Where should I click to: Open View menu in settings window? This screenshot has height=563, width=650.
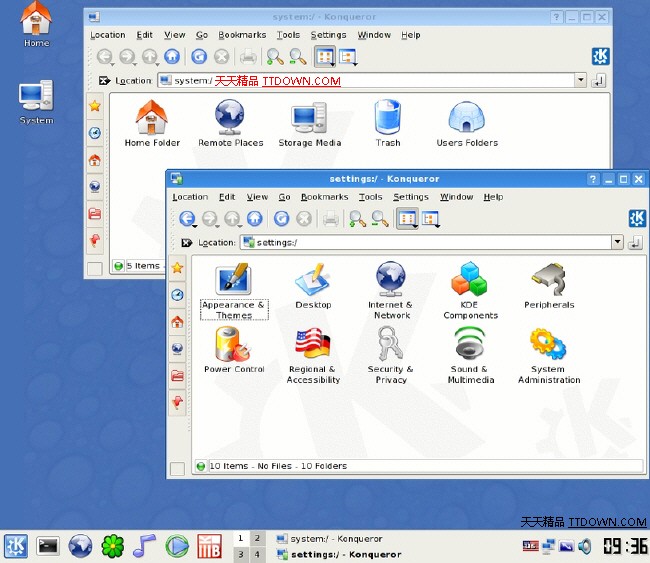pyautogui.click(x=257, y=197)
